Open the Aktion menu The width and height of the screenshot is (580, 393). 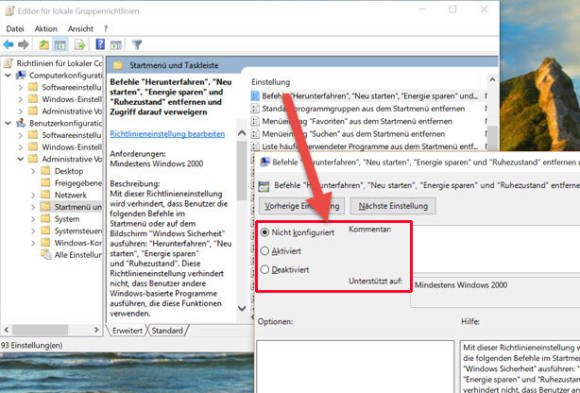tap(46, 28)
